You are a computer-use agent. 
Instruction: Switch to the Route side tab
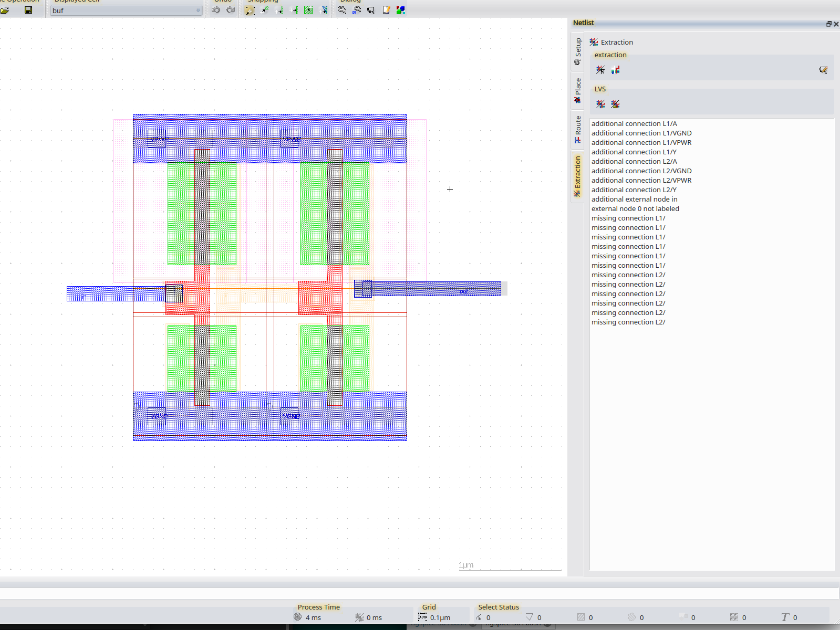(x=578, y=129)
